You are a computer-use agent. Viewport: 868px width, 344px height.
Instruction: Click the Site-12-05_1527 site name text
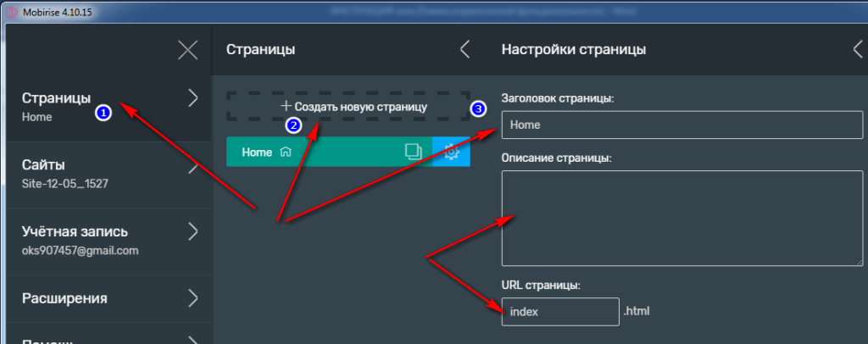tap(65, 184)
